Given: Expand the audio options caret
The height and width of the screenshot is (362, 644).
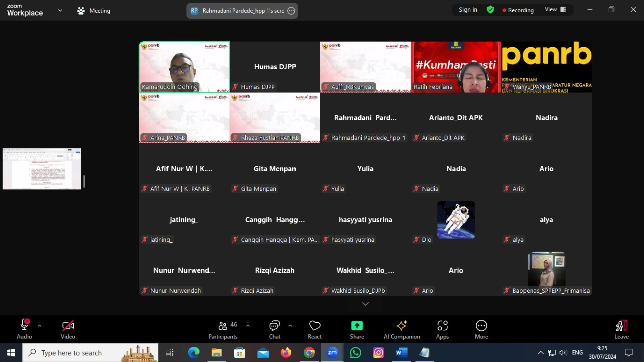Looking at the screenshot, I should point(39,326).
